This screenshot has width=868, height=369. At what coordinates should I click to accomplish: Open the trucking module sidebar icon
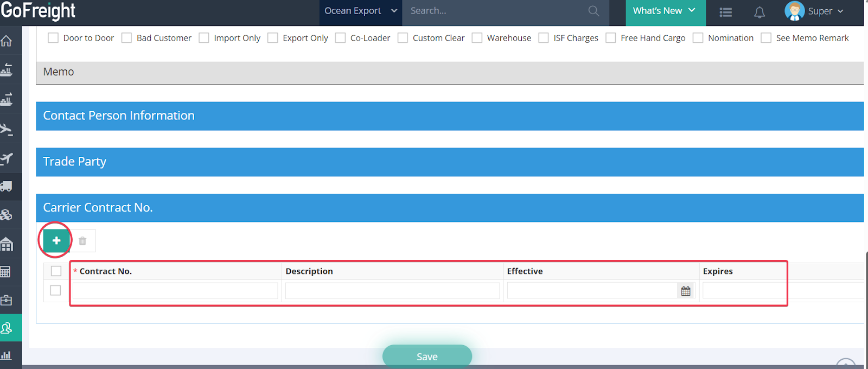click(7, 186)
